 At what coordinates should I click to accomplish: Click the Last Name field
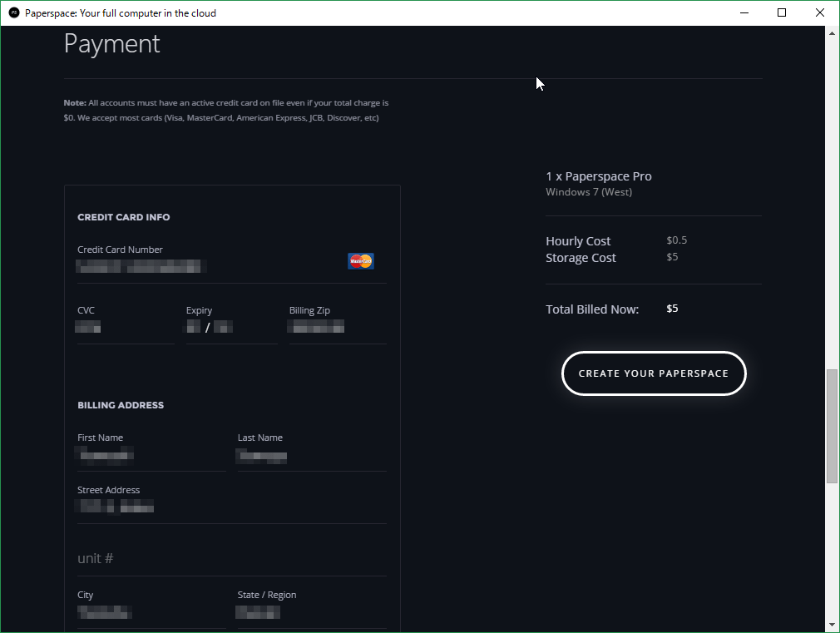(312, 456)
